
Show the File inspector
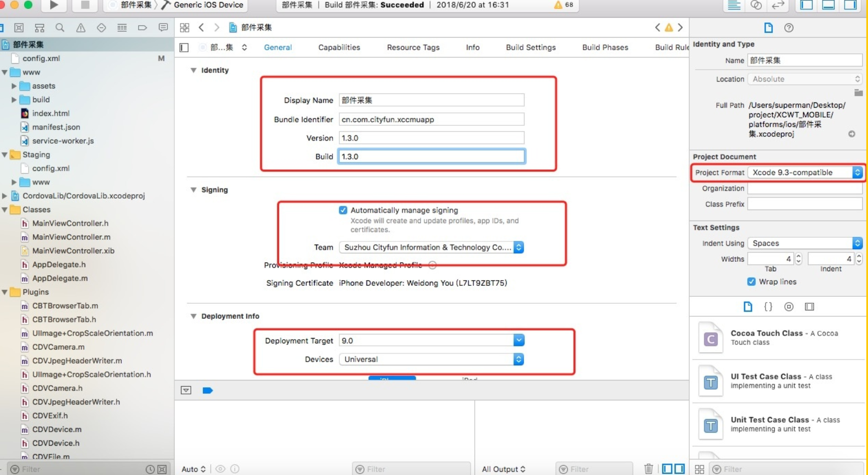(768, 28)
